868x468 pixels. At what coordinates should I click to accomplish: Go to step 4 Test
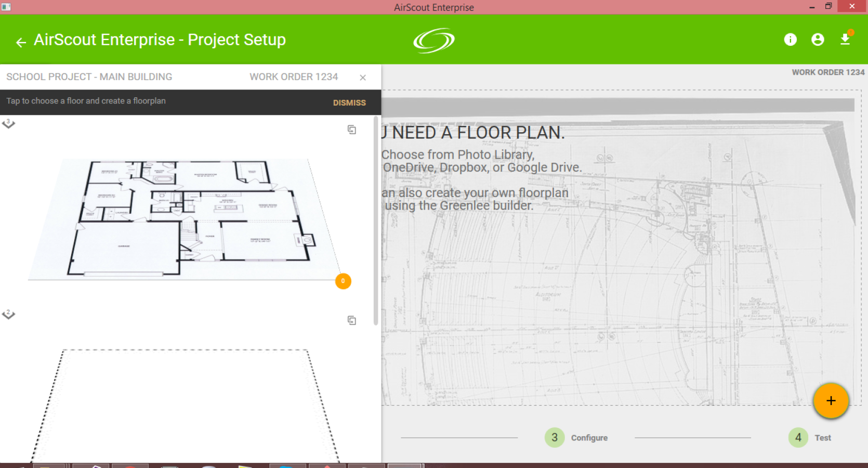[810, 438]
